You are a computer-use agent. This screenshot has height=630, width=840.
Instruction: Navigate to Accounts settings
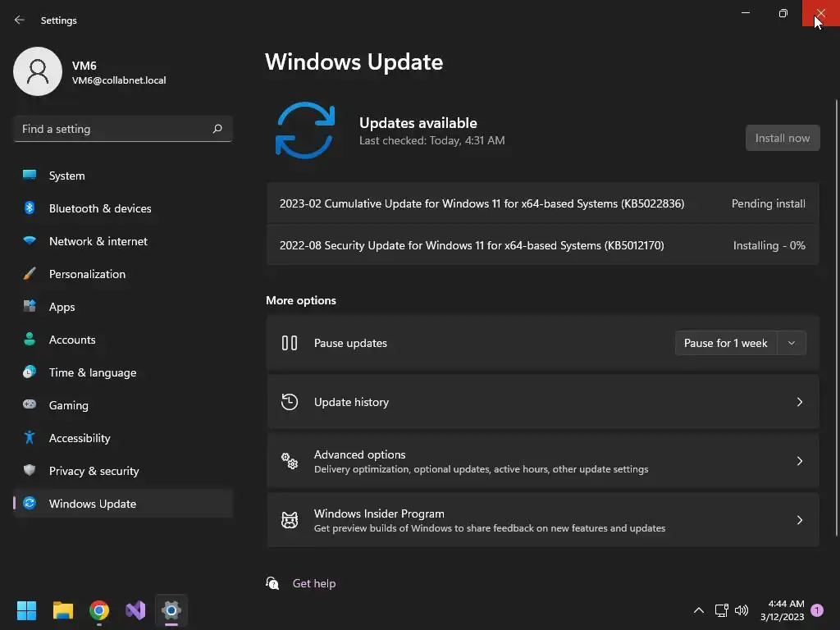tap(123, 340)
